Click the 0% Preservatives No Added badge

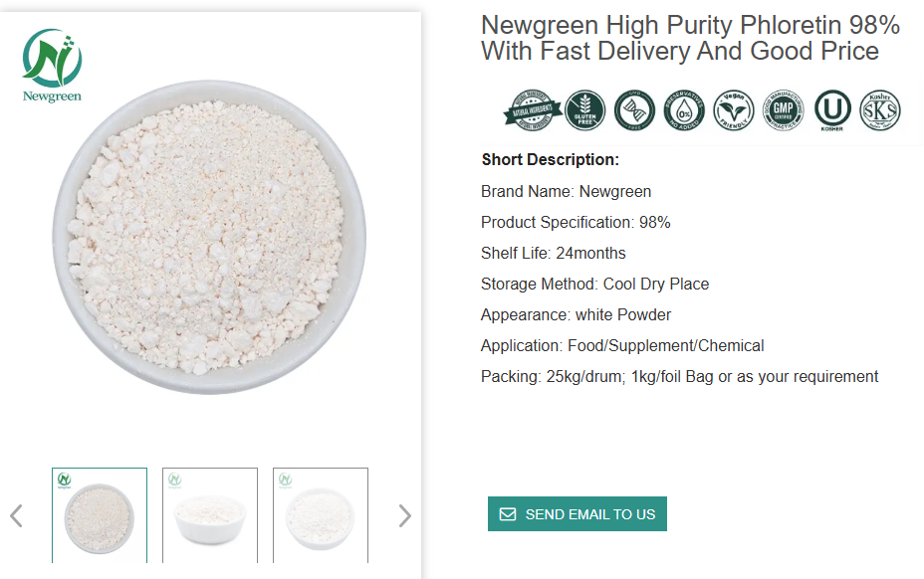tap(684, 110)
